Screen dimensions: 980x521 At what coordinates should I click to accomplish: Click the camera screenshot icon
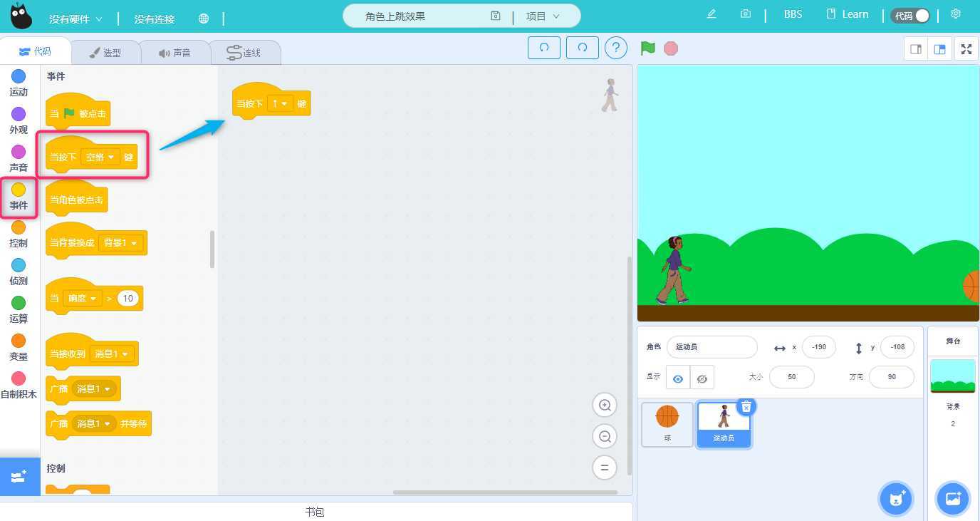[x=745, y=14]
